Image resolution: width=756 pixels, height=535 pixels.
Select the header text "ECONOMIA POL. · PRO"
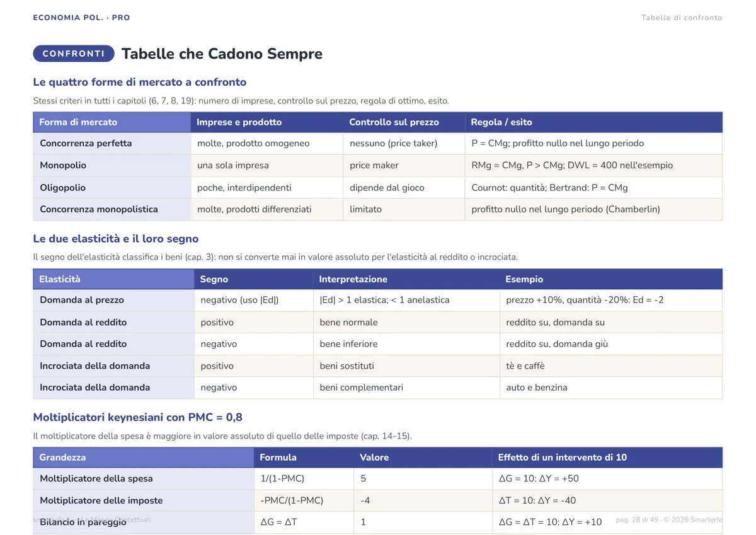pyautogui.click(x=82, y=18)
